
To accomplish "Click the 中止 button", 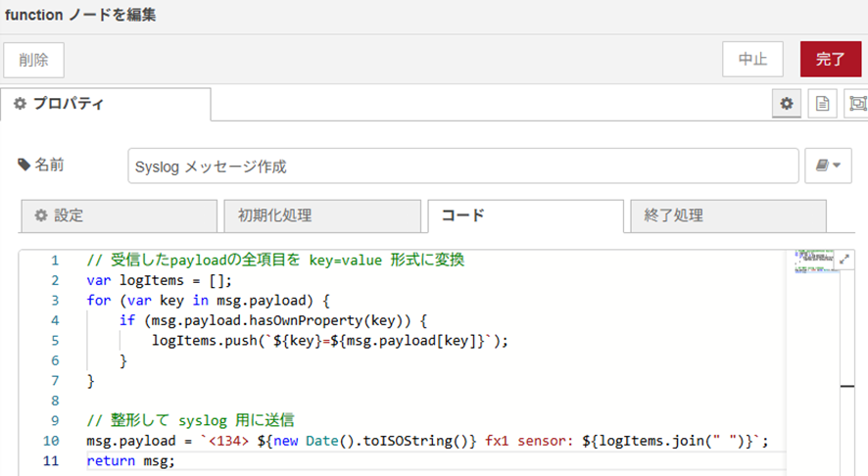I will coord(752,59).
